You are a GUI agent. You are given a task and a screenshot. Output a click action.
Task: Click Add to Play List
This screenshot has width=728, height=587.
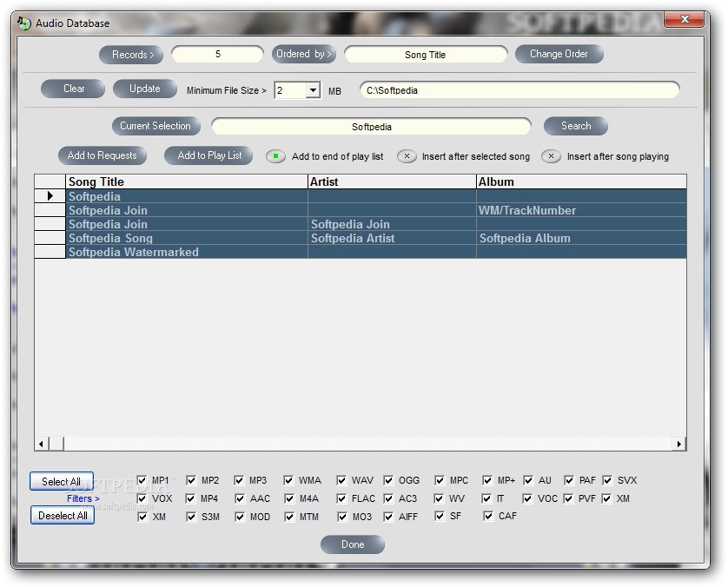pos(208,155)
